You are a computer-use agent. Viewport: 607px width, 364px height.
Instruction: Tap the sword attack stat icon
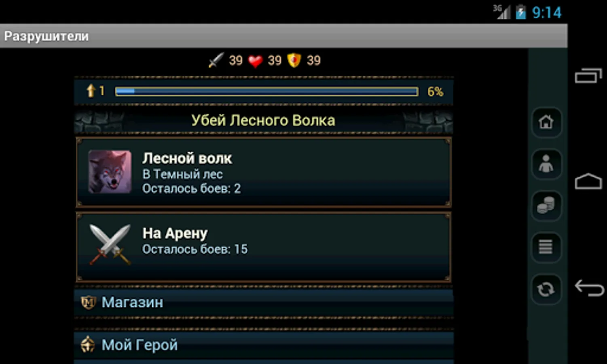tap(216, 61)
